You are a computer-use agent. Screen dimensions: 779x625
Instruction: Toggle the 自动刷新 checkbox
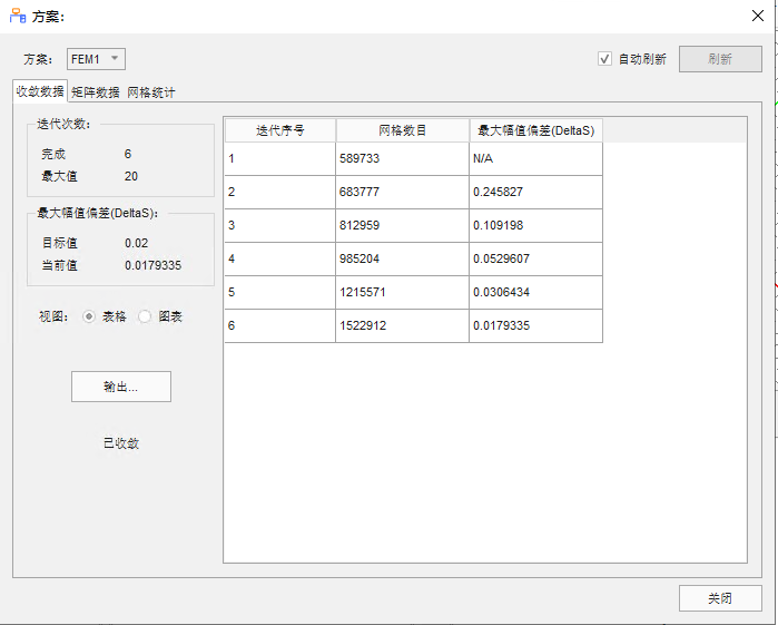point(605,59)
